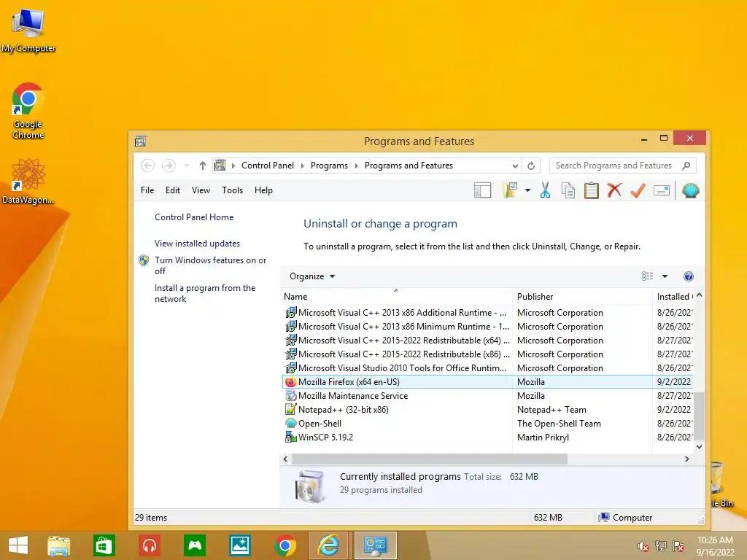Click the vertical scrollbar down arrow
The width and height of the screenshot is (747, 560).
pyautogui.click(x=699, y=447)
